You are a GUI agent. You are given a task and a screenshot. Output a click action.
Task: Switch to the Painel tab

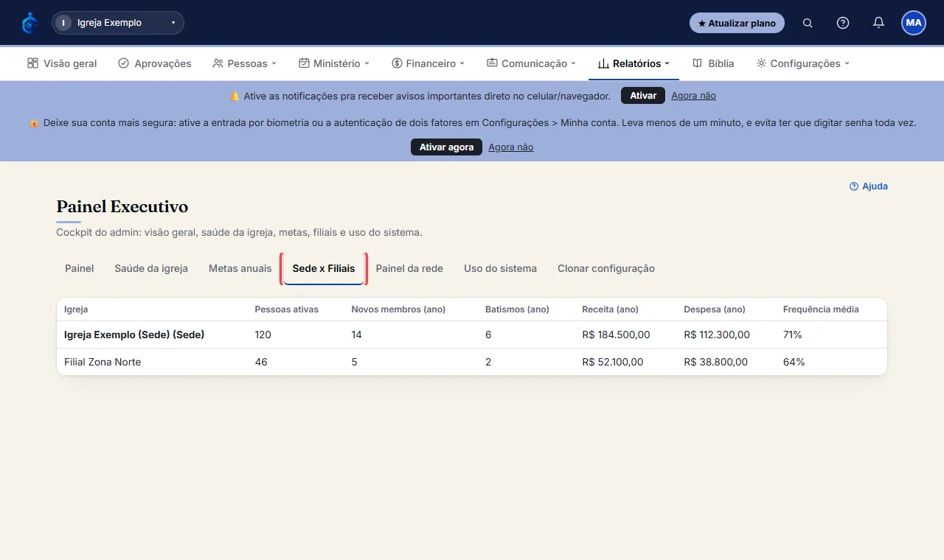[79, 269]
